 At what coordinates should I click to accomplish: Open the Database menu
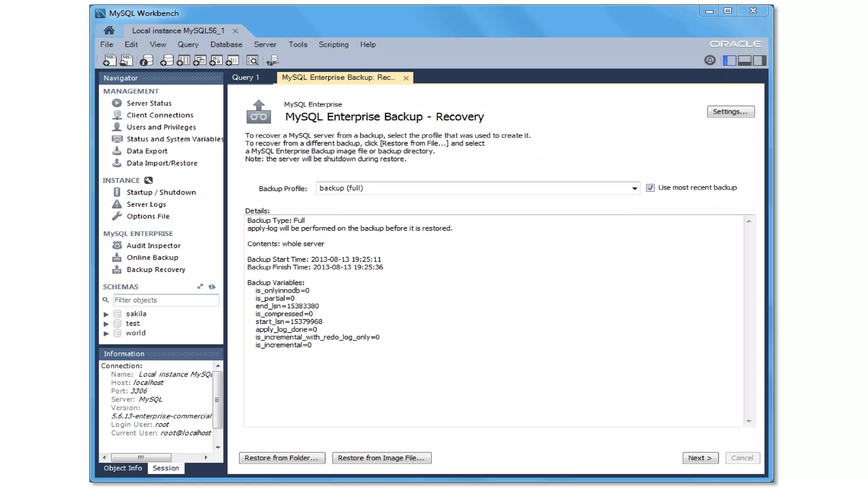226,44
